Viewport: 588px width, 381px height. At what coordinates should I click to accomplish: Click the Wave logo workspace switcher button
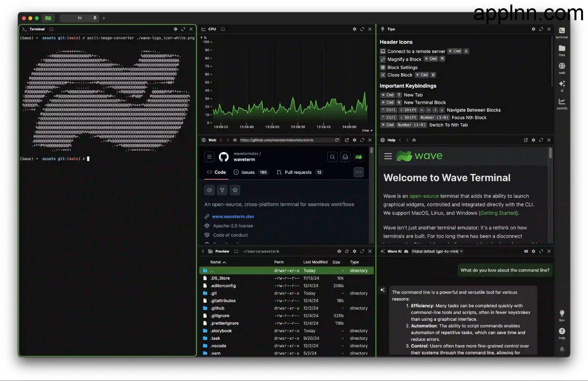click(x=48, y=18)
